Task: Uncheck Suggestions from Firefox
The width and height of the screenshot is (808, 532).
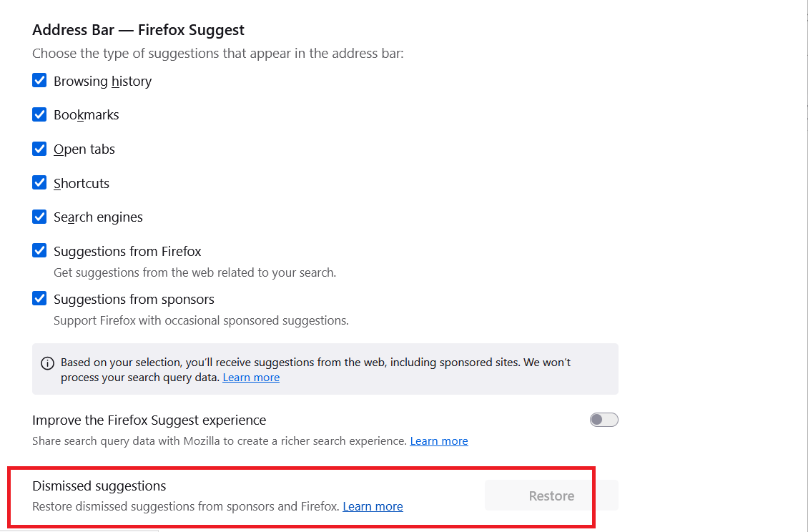Action: tap(39, 250)
